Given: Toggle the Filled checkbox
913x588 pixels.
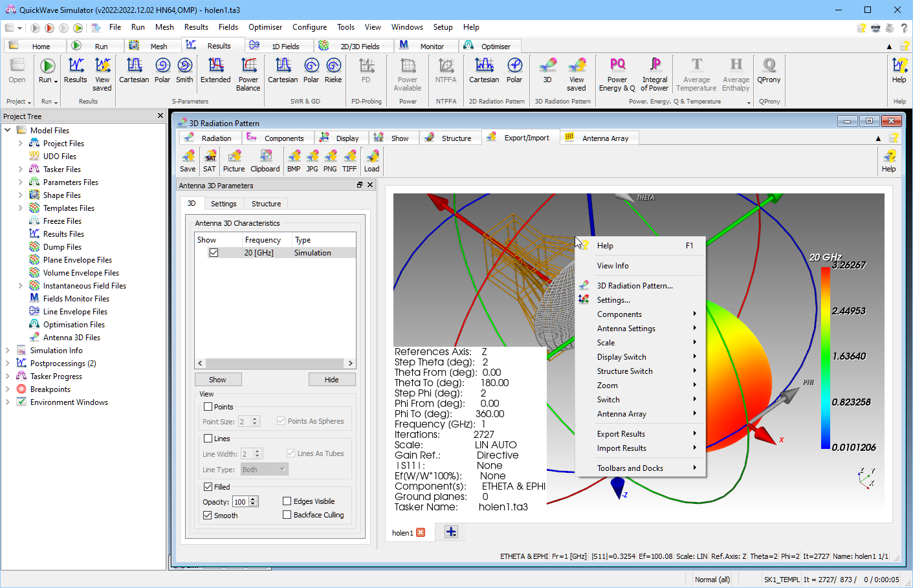Looking at the screenshot, I should click(x=208, y=487).
